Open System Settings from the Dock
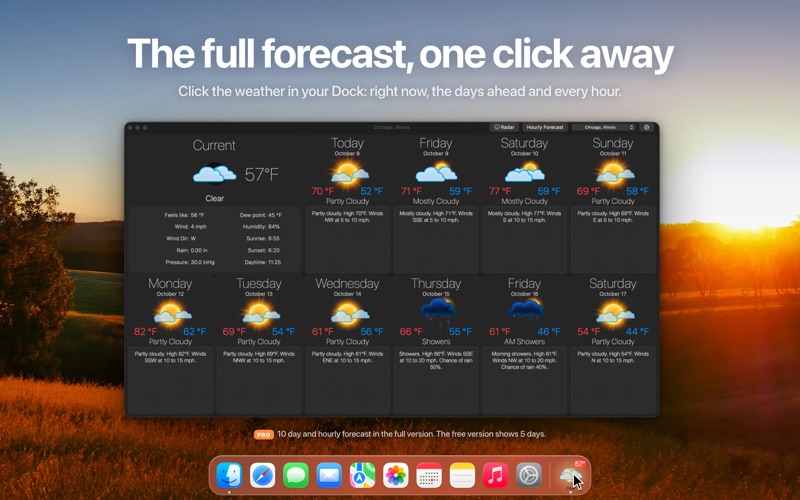Screen dimensions: 800x500 point(529,475)
